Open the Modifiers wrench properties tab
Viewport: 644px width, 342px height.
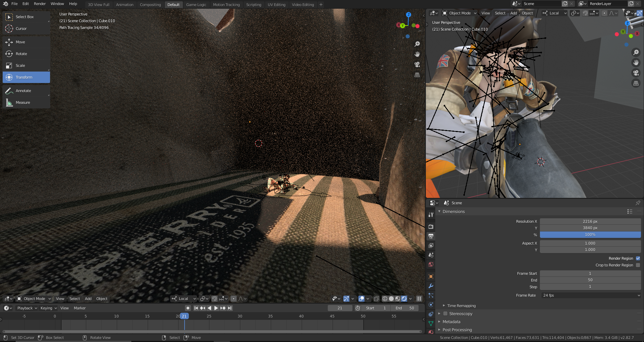(431, 286)
